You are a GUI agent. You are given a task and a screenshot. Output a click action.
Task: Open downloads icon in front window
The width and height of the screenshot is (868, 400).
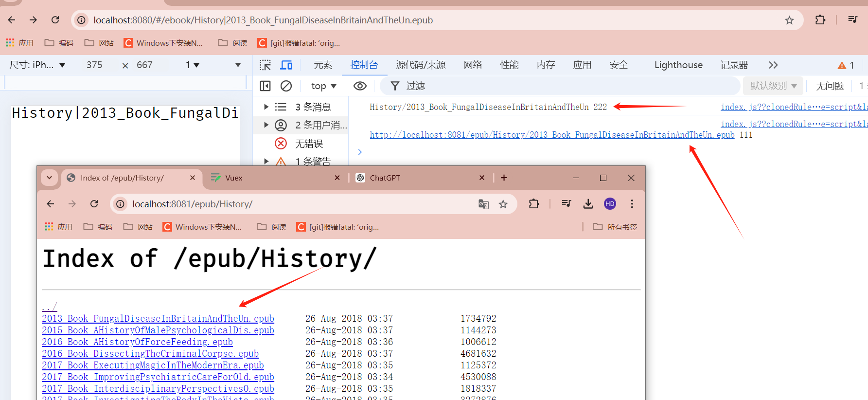pyautogui.click(x=588, y=204)
